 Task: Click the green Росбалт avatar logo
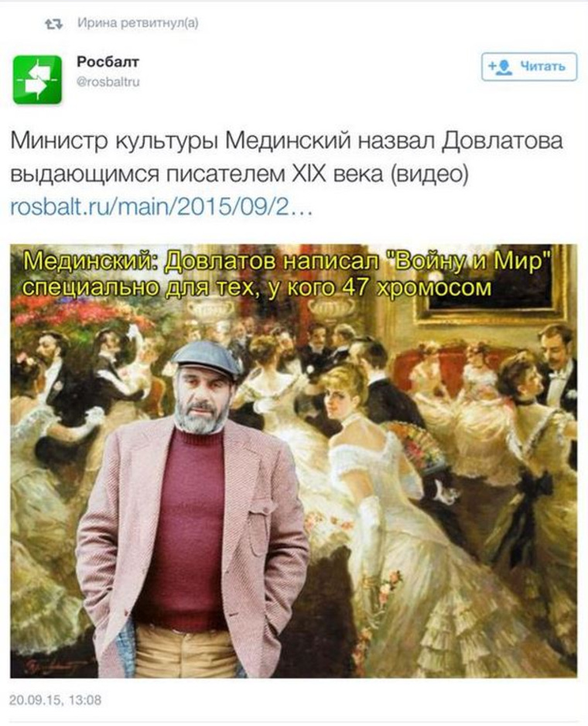(37, 80)
